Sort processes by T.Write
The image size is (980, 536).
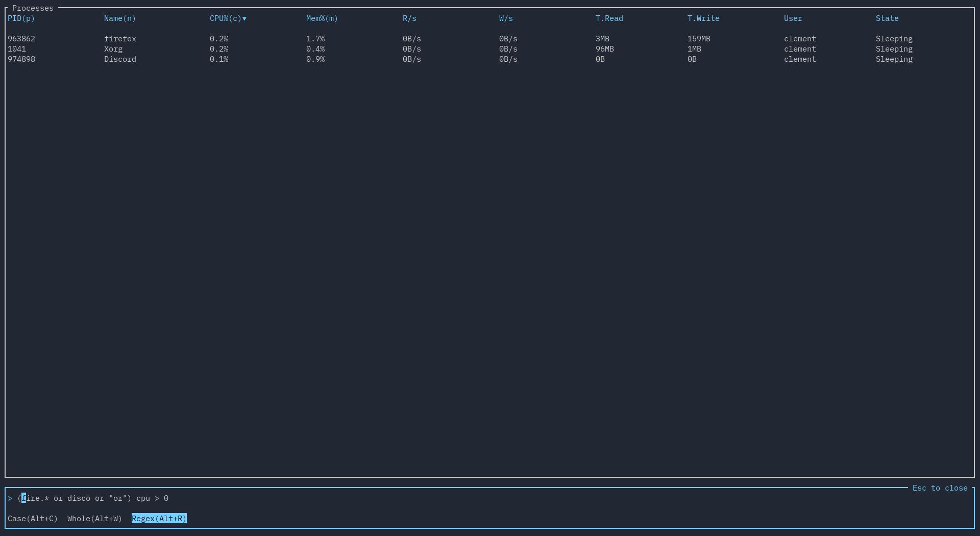tap(703, 18)
